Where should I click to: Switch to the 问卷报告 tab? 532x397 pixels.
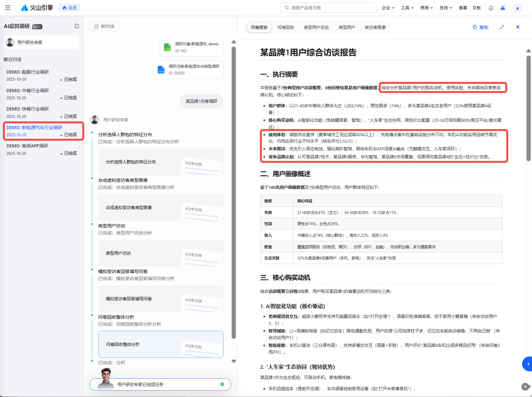259,27
